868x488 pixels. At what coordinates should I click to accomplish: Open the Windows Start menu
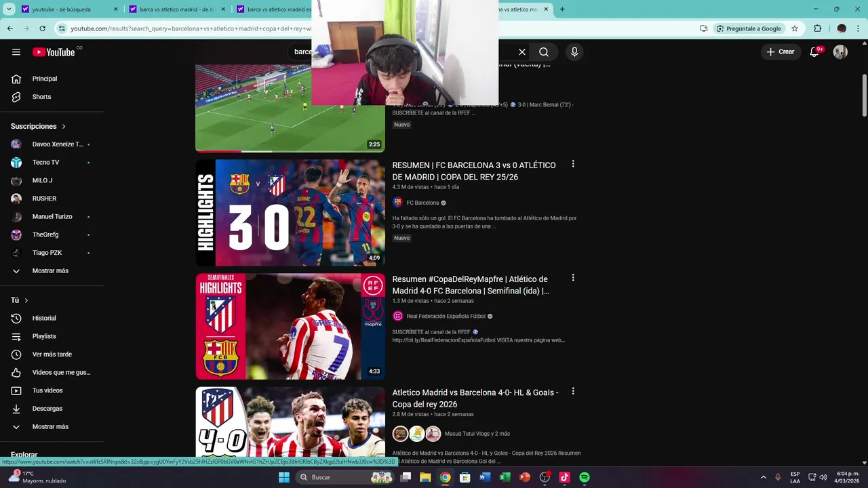pyautogui.click(x=284, y=477)
